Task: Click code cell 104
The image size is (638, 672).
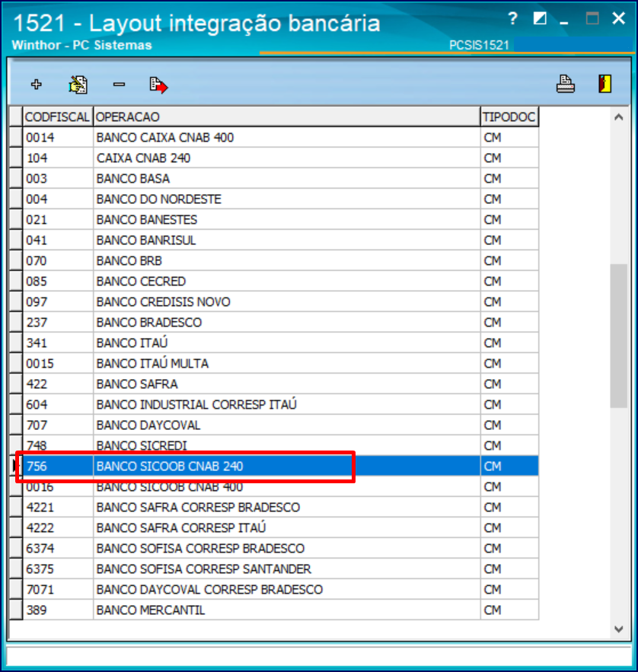Action: 58,158
